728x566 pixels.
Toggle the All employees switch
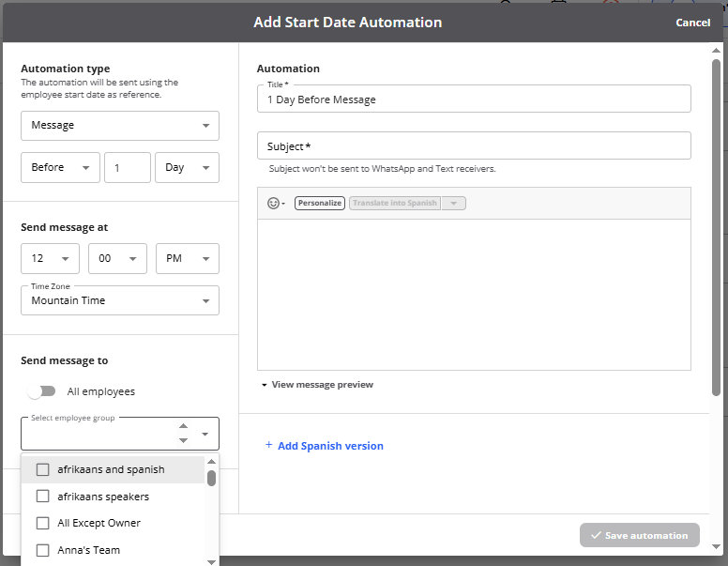click(x=41, y=391)
